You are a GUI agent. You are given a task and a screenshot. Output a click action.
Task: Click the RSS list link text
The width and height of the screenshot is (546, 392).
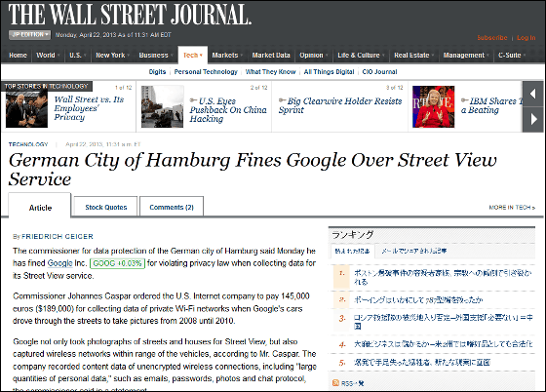(352, 383)
